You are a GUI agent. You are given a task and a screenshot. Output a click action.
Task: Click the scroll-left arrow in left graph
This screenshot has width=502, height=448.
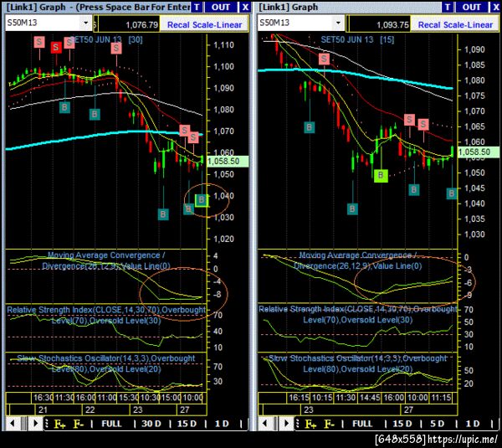13,424
